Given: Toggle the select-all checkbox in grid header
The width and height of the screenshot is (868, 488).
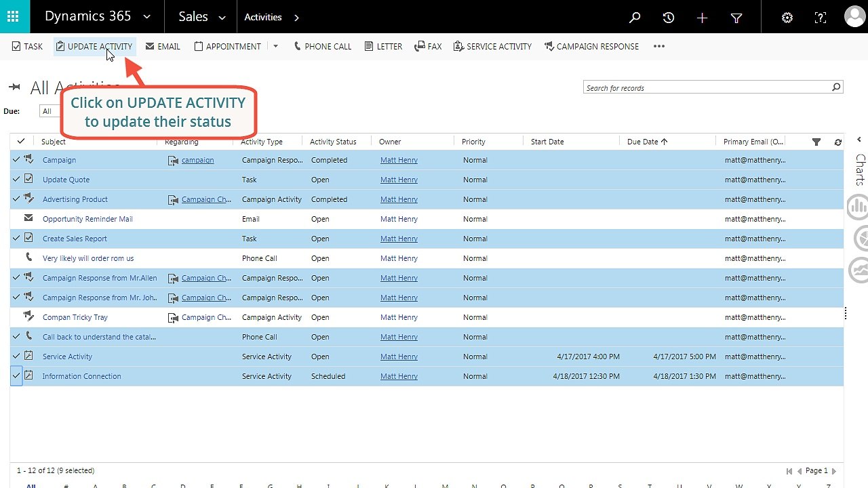Looking at the screenshot, I should pos(21,141).
